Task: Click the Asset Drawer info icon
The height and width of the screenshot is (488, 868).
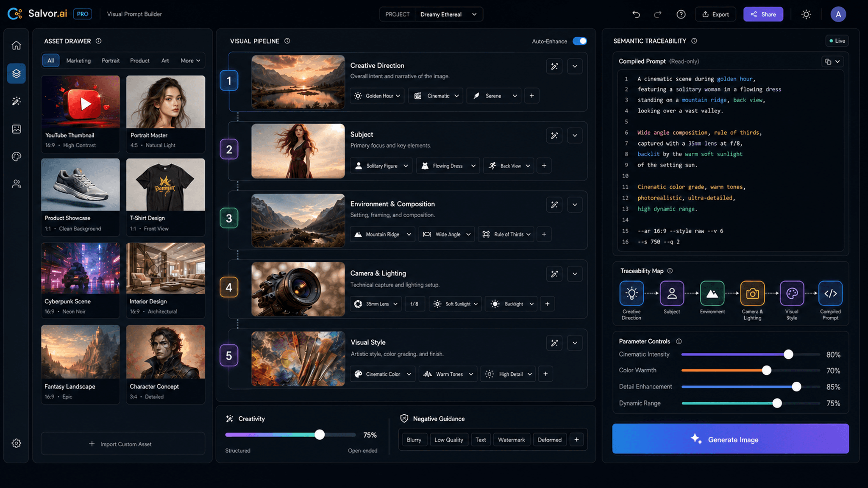Action: (x=98, y=41)
